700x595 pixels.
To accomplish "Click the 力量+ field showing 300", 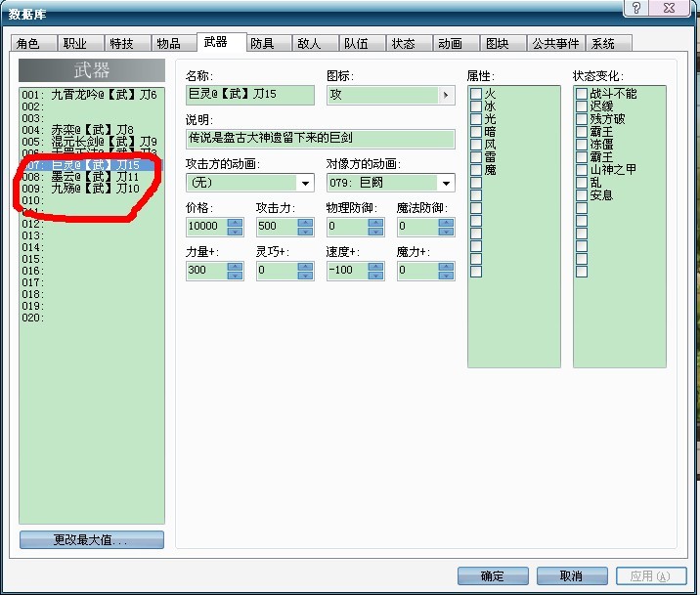I will [x=207, y=271].
